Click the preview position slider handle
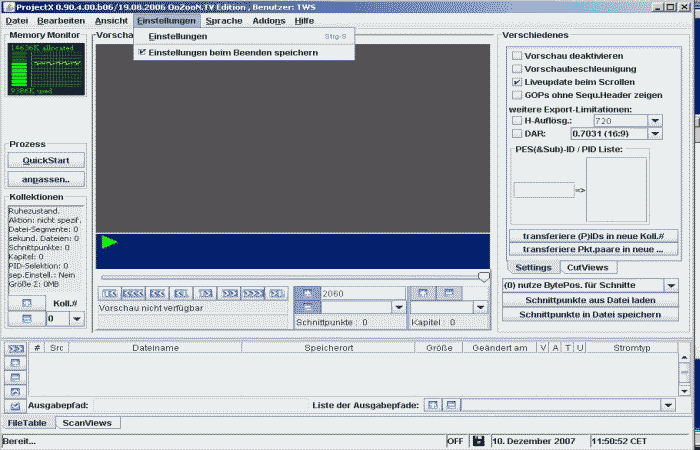Image resolution: width=700 pixels, height=450 pixels. pyautogui.click(x=484, y=276)
